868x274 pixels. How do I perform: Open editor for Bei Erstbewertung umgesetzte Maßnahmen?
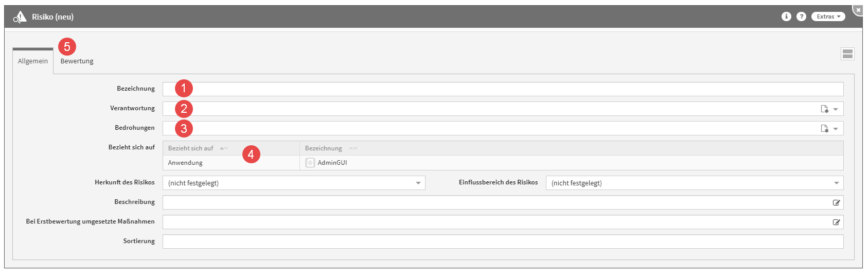[x=836, y=222]
